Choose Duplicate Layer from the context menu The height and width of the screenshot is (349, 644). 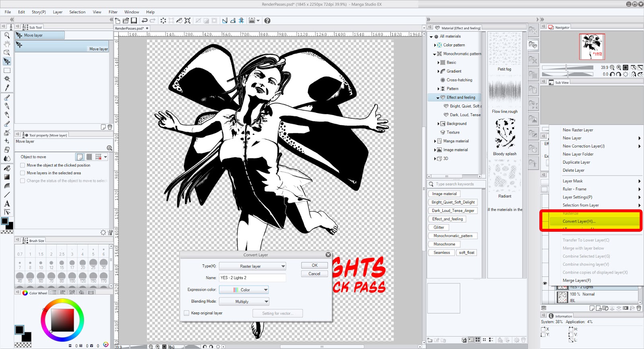[x=576, y=162]
